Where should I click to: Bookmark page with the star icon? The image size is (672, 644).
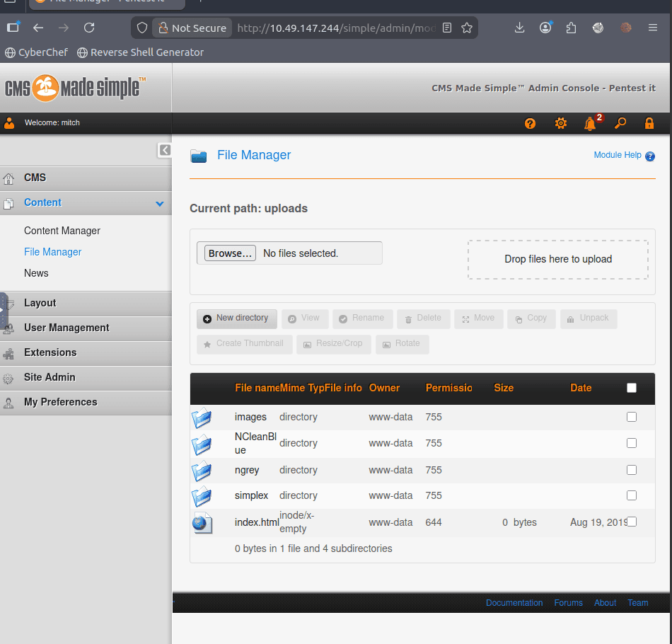(467, 28)
